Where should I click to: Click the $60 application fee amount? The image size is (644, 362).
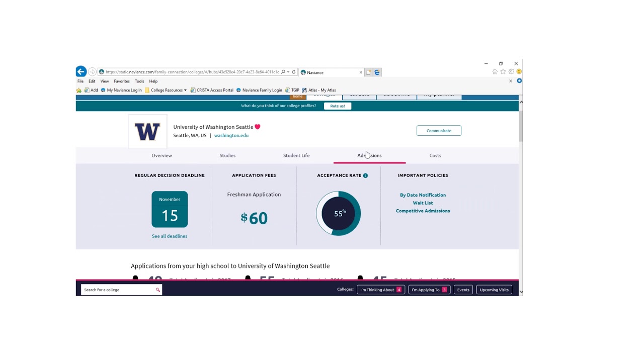tap(254, 218)
